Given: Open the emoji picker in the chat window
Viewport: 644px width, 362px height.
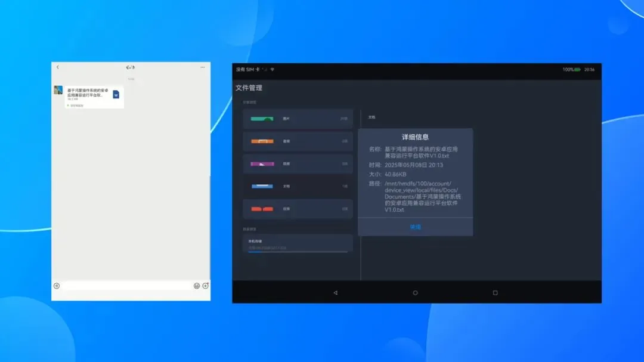Looking at the screenshot, I should tap(197, 286).
